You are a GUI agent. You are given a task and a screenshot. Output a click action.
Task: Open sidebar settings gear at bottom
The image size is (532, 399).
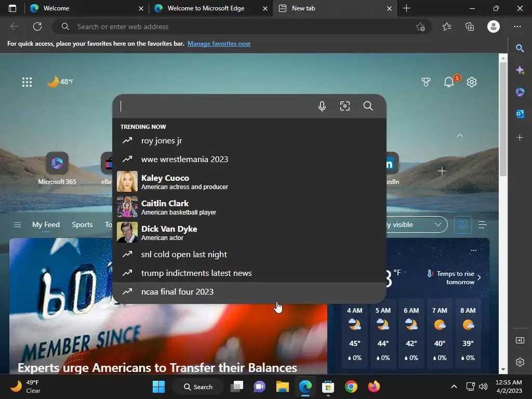point(520,362)
